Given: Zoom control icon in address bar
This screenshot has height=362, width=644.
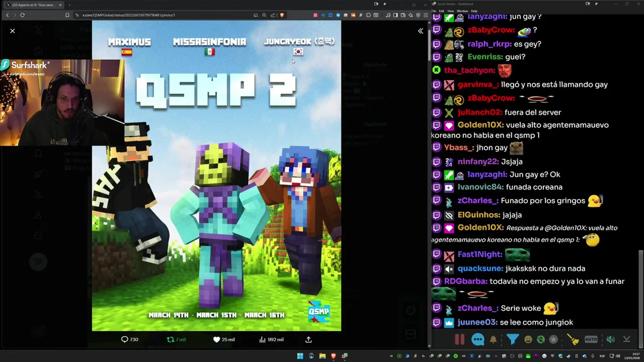Looking at the screenshot, I should tap(264, 15).
